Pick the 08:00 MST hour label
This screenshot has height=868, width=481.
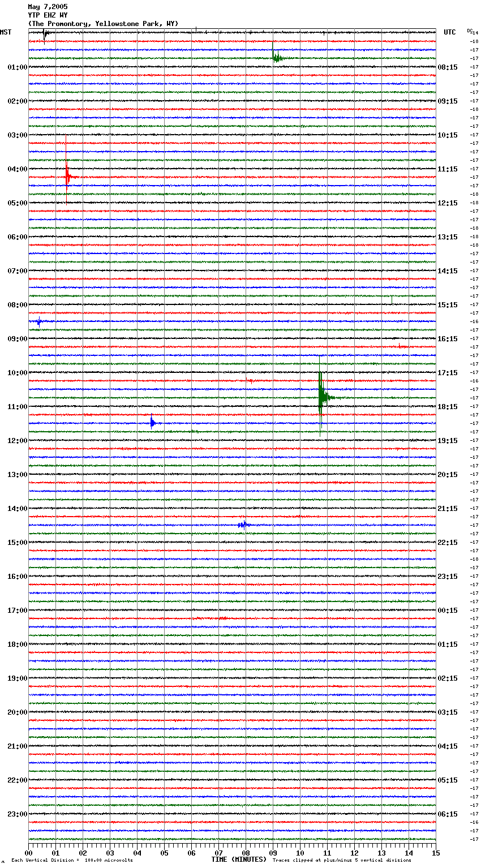tap(18, 305)
